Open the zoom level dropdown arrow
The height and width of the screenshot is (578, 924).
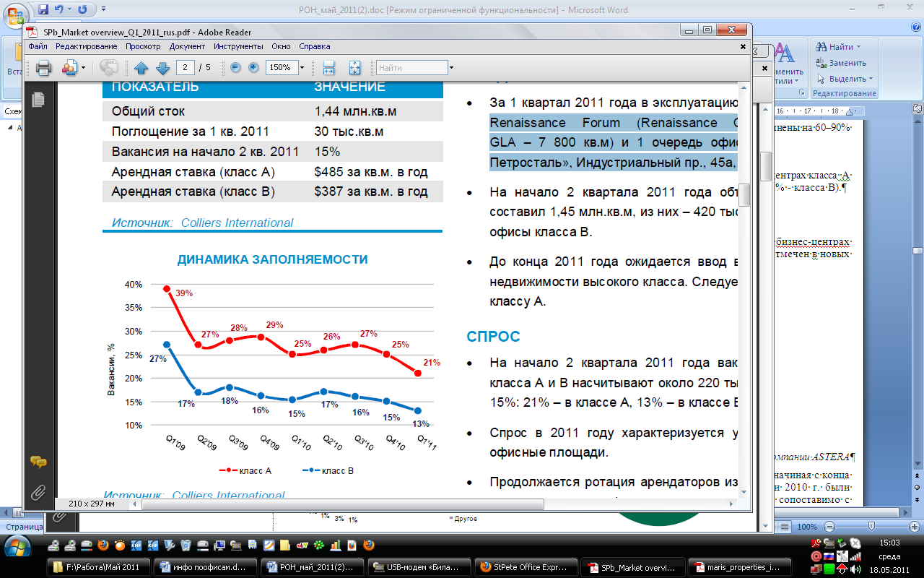[302, 68]
